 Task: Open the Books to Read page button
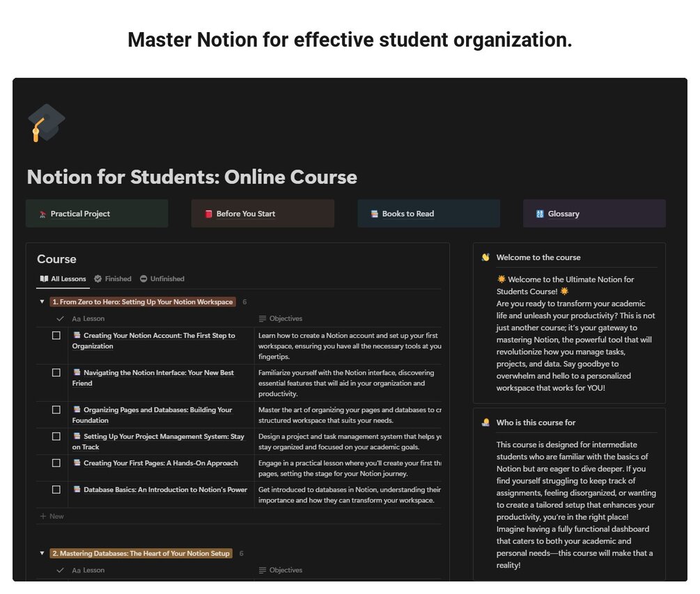[428, 213]
